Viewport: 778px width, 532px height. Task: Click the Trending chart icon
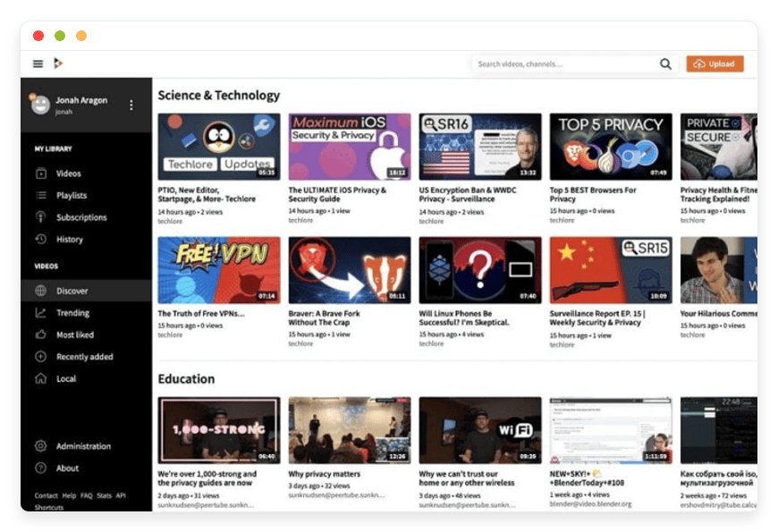point(41,313)
